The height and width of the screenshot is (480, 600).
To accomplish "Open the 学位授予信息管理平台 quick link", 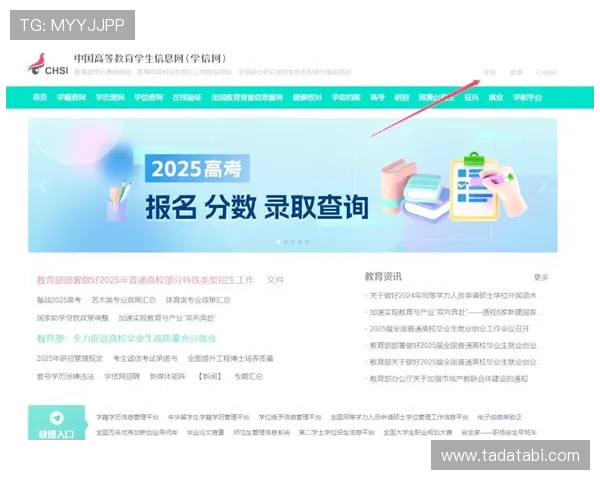I will pyautogui.click(x=290, y=417).
